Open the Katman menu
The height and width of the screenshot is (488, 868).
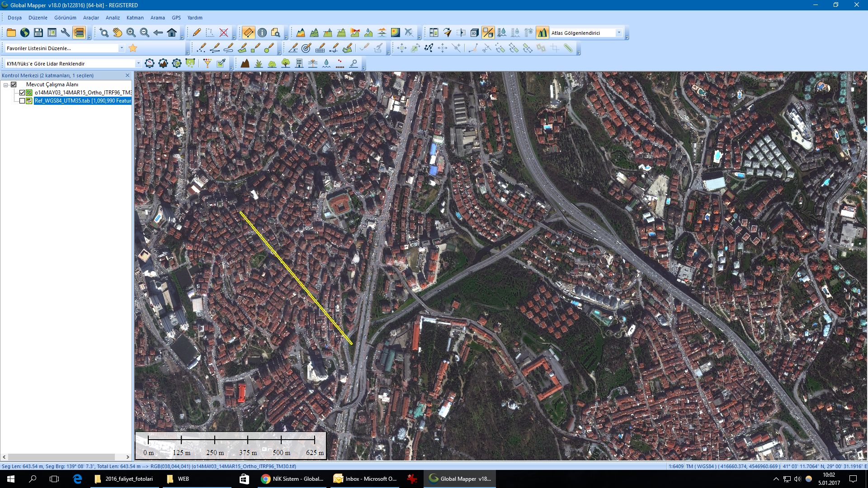coord(136,18)
